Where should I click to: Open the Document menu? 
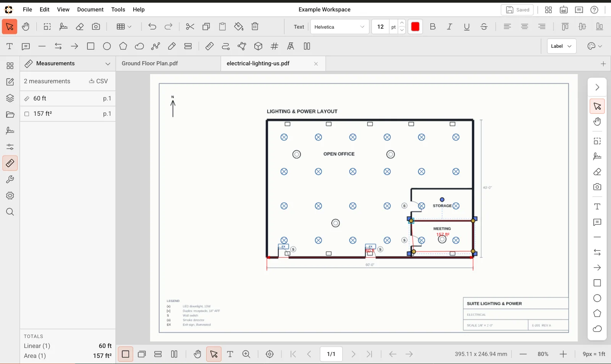90,10
